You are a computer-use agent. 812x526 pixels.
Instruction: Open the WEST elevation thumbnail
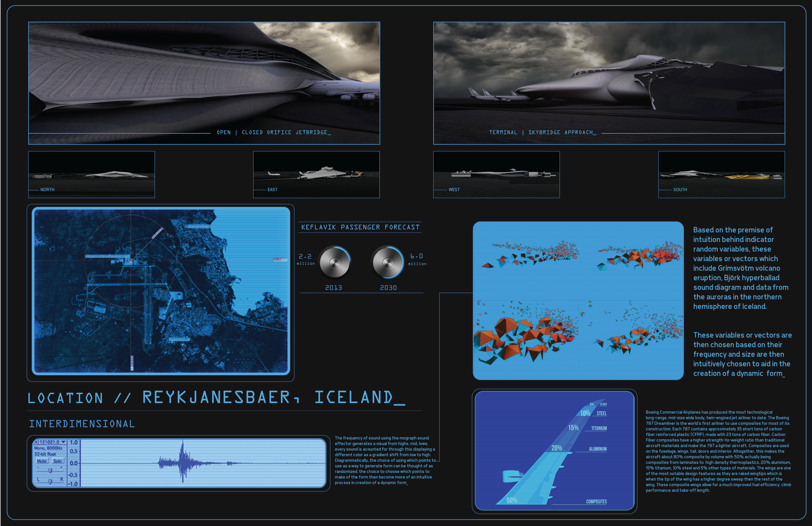point(496,175)
